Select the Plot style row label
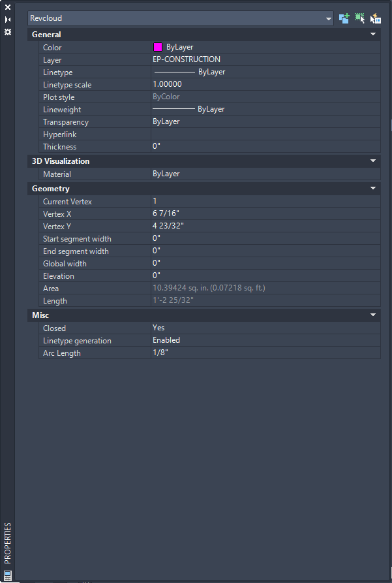The width and height of the screenshot is (392, 583). pyautogui.click(x=59, y=97)
